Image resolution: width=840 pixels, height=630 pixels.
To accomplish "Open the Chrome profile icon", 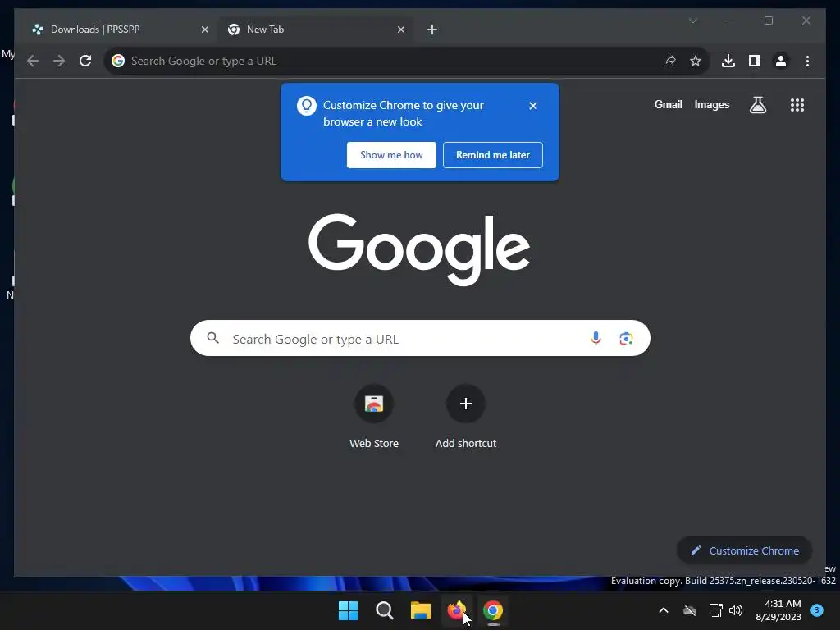I will pyautogui.click(x=781, y=61).
